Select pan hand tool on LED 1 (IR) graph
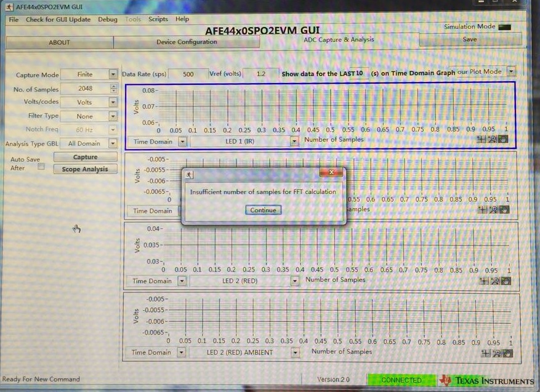The width and height of the screenshot is (540, 392). (503, 140)
